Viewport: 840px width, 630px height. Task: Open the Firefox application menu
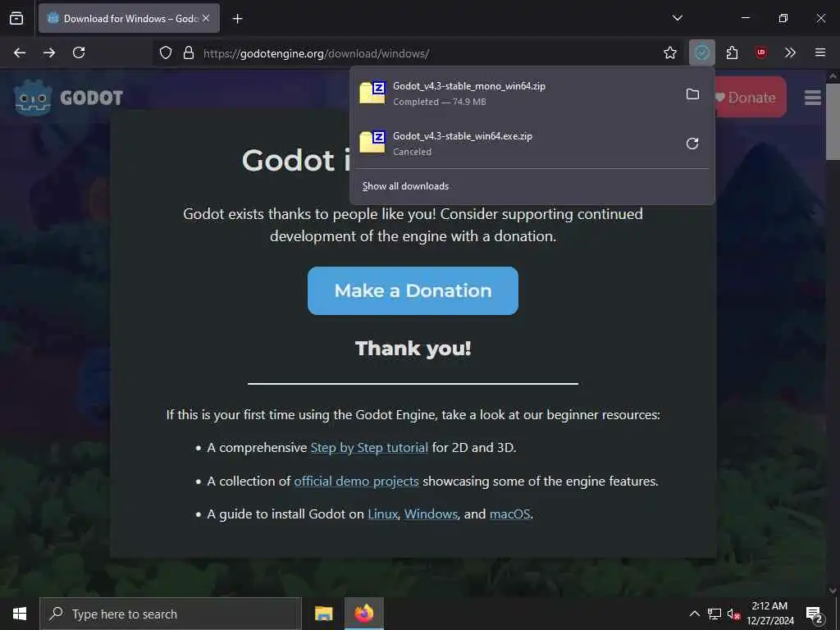[820, 52]
